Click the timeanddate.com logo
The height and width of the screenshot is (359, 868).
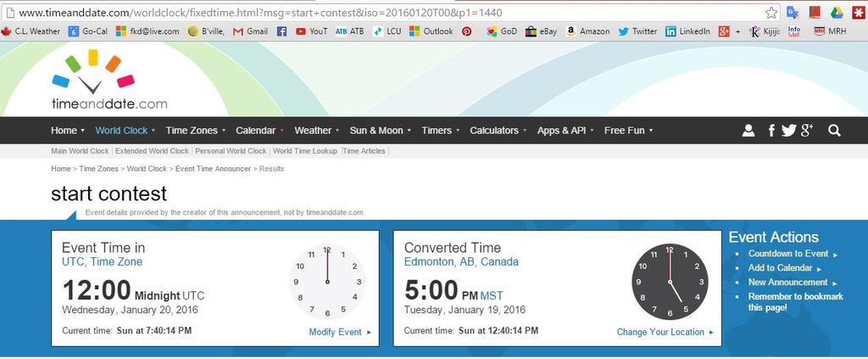click(x=108, y=81)
